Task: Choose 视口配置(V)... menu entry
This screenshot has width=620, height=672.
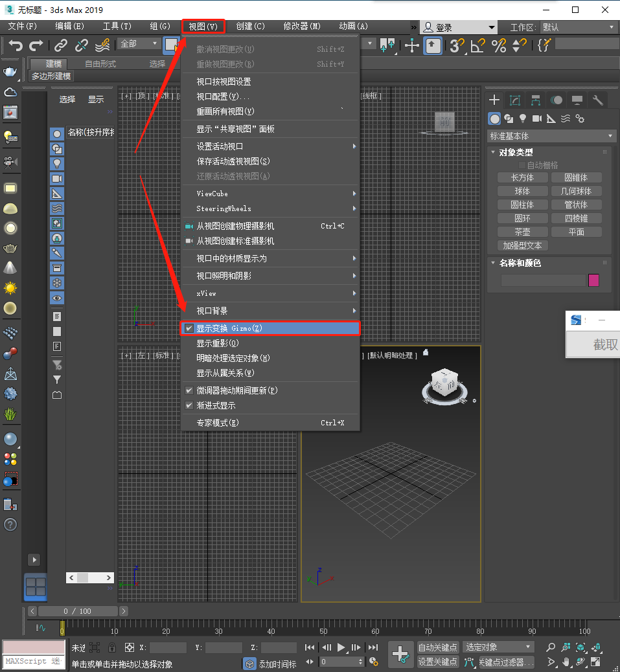Action: coord(270,97)
